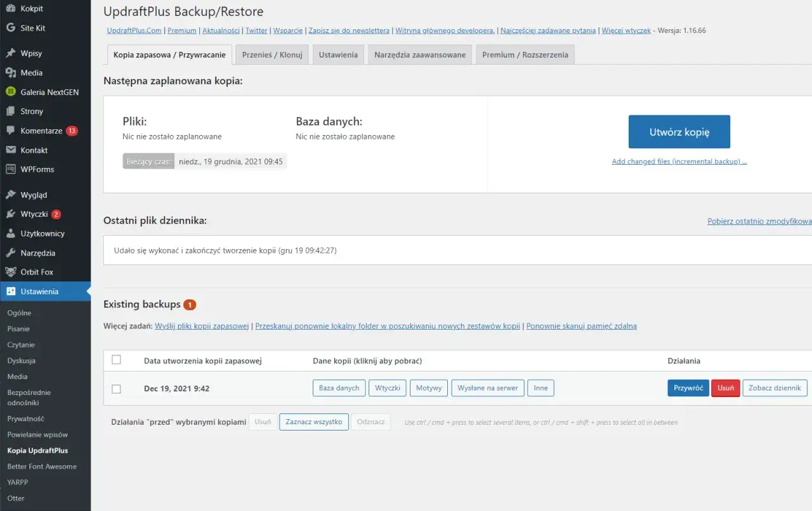Open Pisanie settings submenu

pos(18,328)
